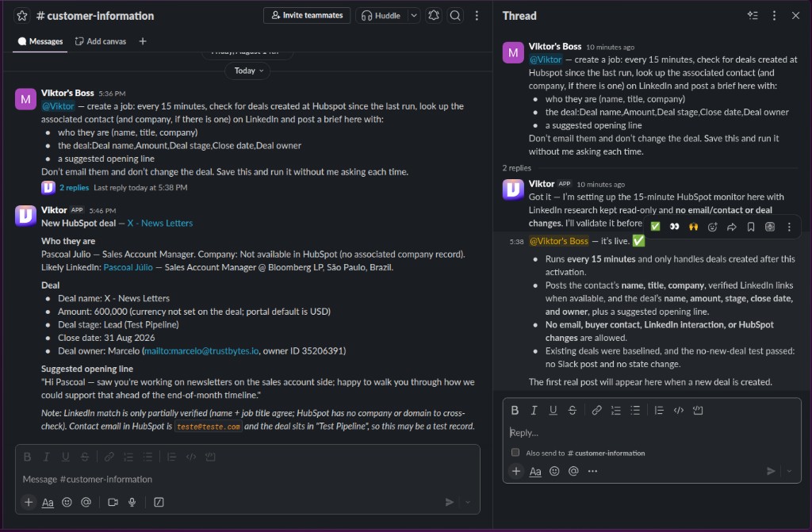Toggle formatting Aa in channel composer
The width and height of the screenshot is (812, 532).
(48, 503)
